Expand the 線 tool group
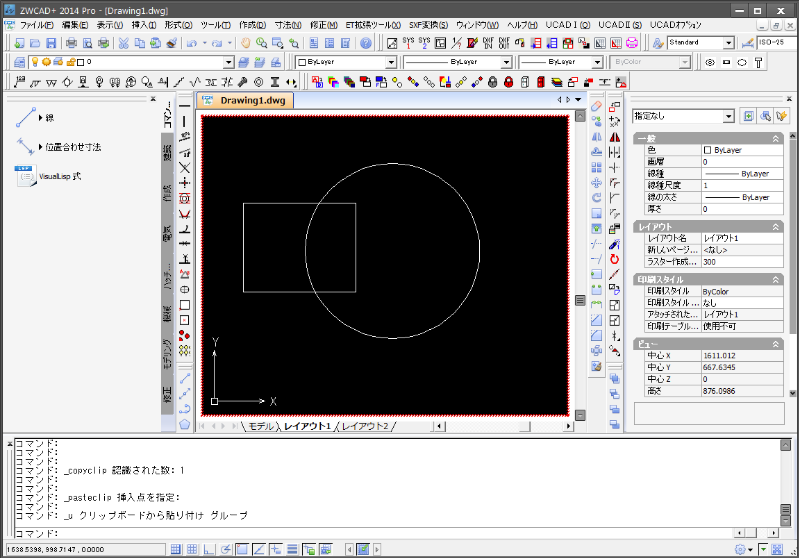The image size is (799, 558). click(40, 118)
